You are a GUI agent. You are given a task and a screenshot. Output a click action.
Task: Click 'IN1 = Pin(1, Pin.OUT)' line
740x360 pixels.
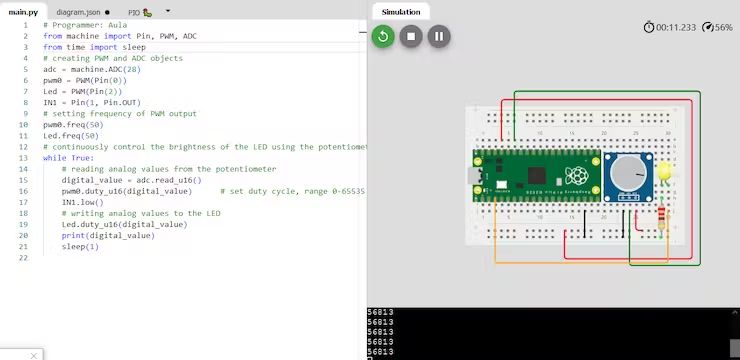[x=92, y=102]
